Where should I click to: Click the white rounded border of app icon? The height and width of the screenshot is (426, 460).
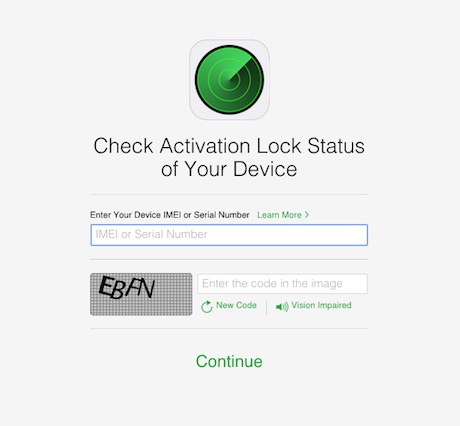(229, 42)
